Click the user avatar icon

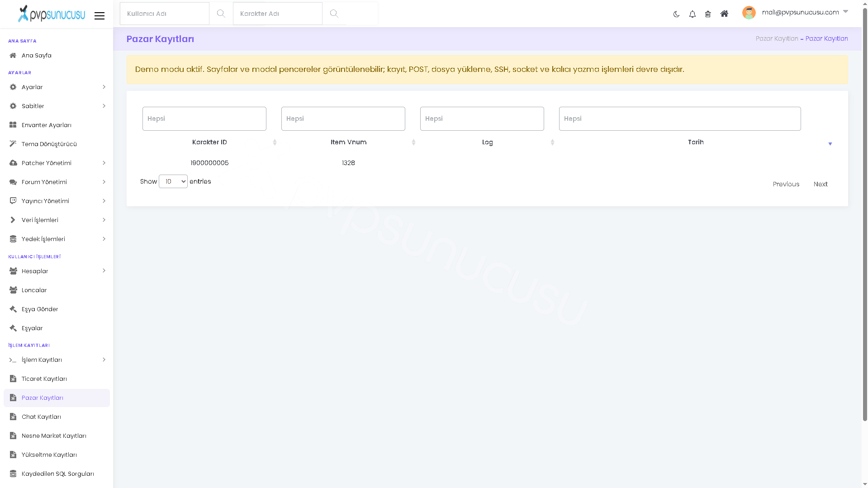pyautogui.click(x=749, y=13)
